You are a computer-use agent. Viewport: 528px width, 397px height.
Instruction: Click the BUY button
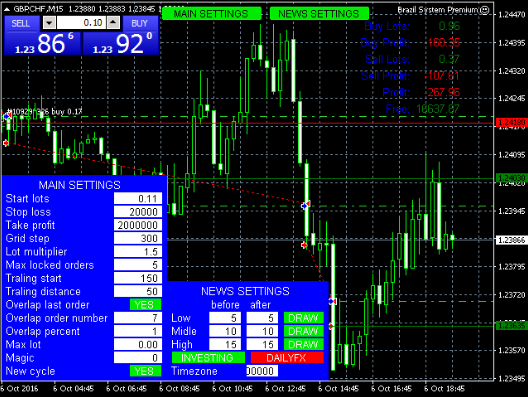pos(140,24)
